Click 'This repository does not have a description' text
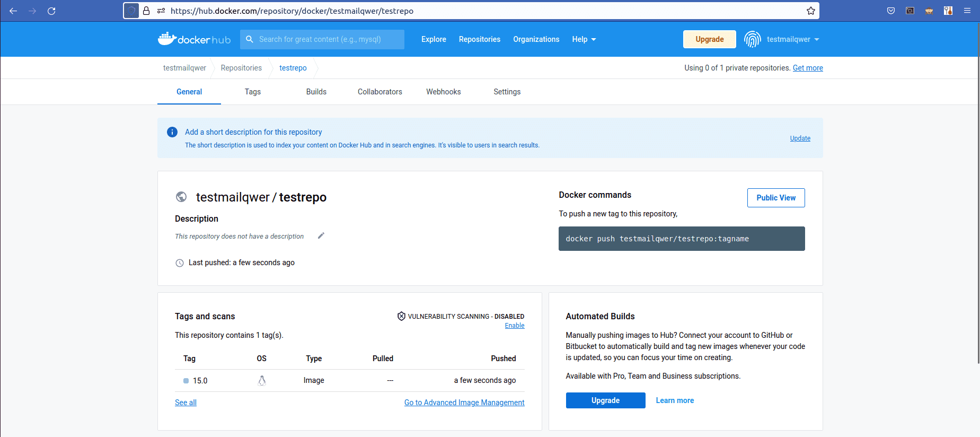 click(240, 237)
